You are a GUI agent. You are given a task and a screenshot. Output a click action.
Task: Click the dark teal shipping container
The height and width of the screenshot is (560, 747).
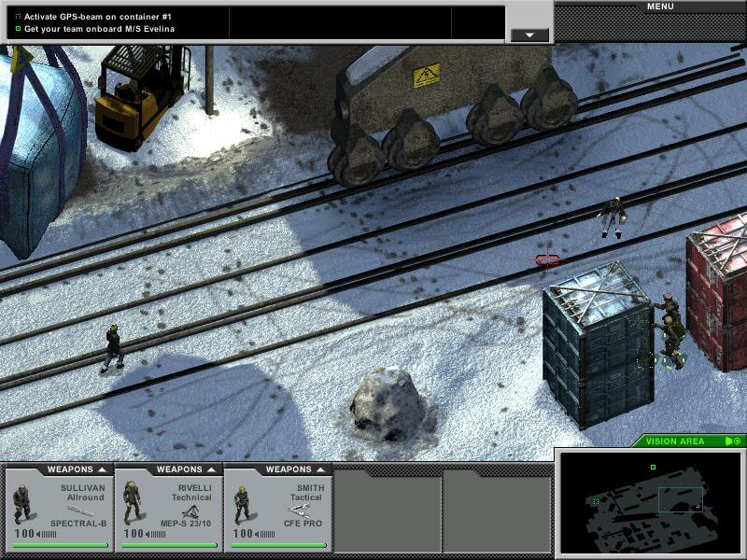[599, 343]
